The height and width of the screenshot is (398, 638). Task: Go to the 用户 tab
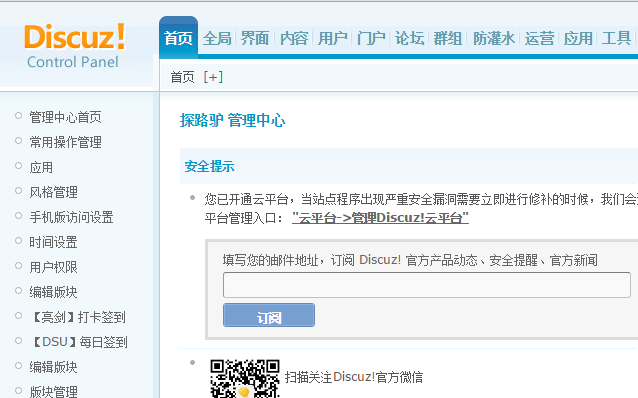[x=332, y=38]
